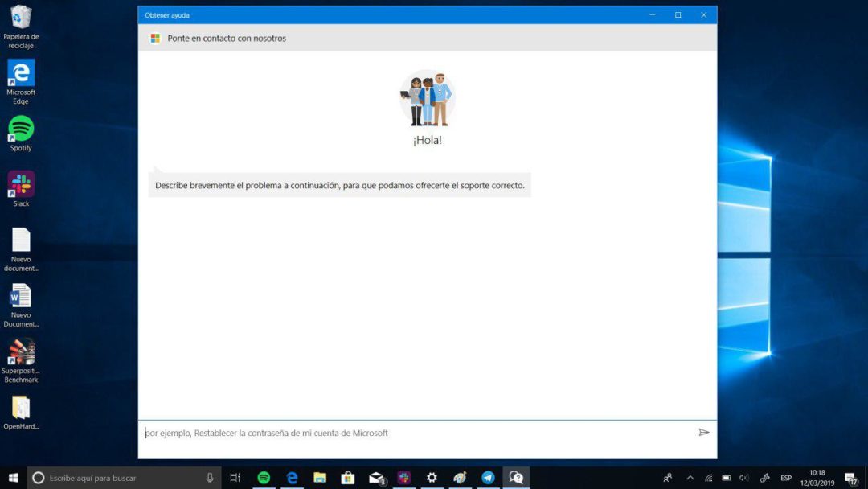Show hidden system tray icons
This screenshot has height=489, width=868.
(x=690, y=478)
